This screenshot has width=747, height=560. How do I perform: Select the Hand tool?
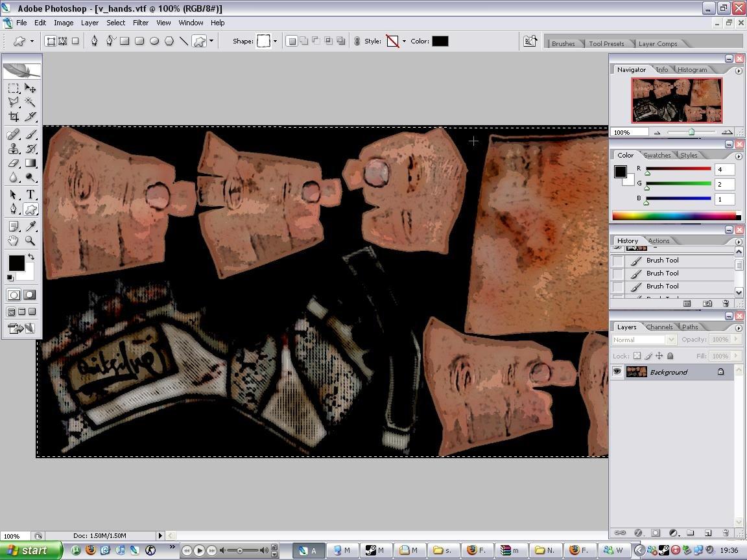[x=13, y=240]
